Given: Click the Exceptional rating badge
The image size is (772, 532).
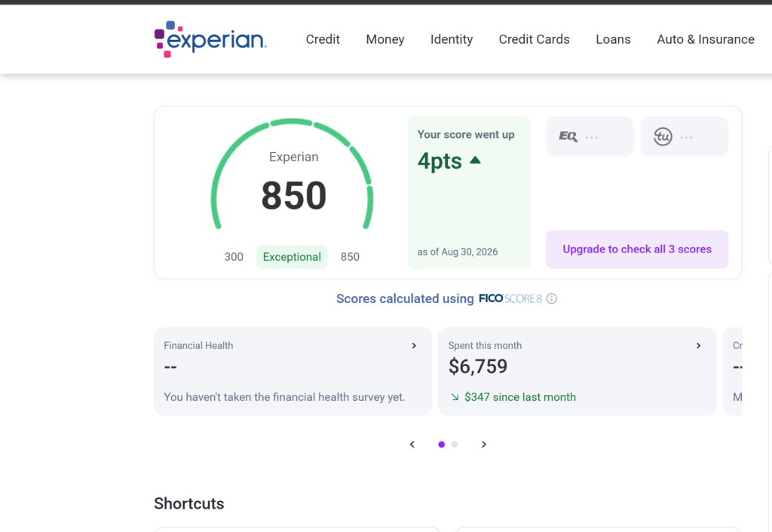Looking at the screenshot, I should [292, 257].
